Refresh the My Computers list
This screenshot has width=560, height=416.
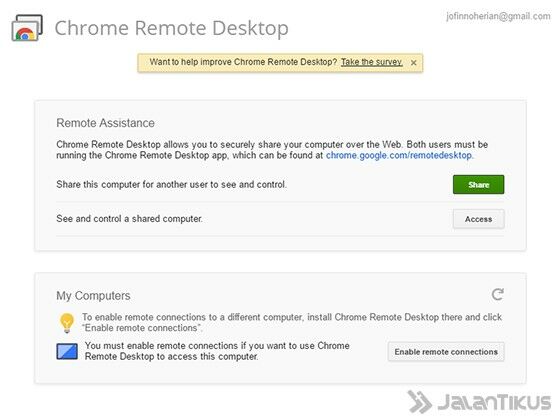(x=498, y=295)
